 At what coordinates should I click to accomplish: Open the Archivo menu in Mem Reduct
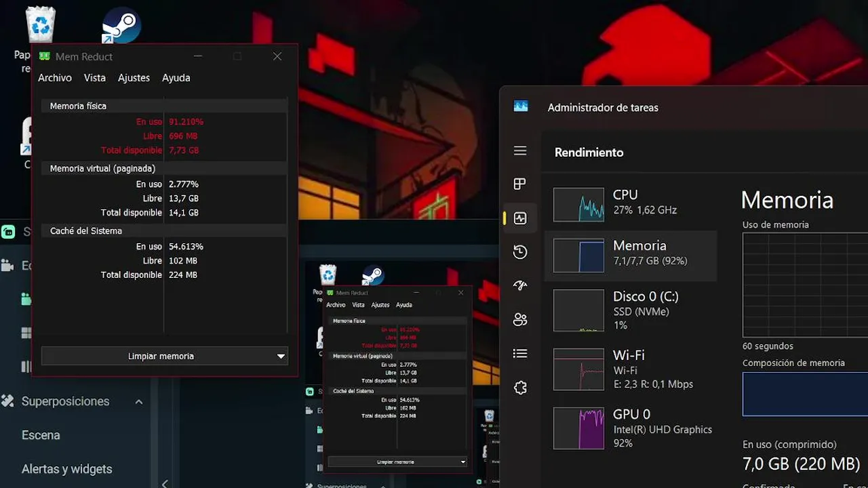tap(55, 78)
